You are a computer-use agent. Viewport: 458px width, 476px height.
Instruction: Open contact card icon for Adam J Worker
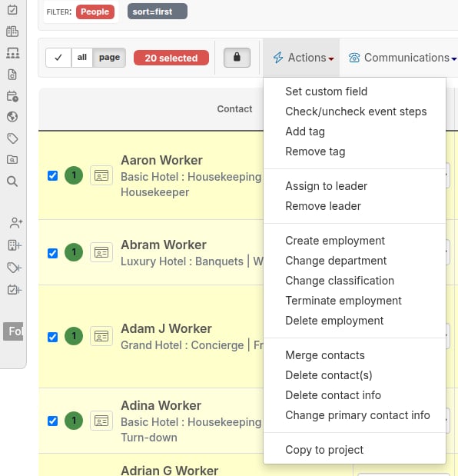coord(101,336)
